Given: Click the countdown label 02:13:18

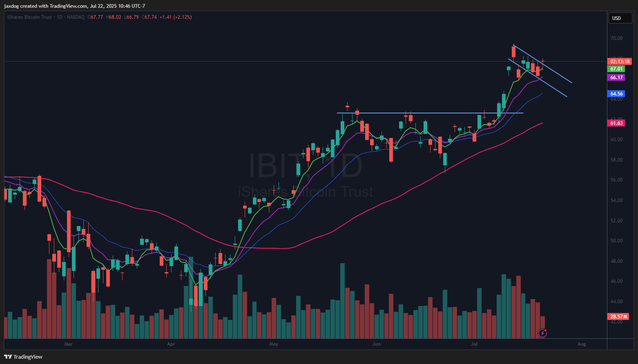Looking at the screenshot, I should coord(620,62).
